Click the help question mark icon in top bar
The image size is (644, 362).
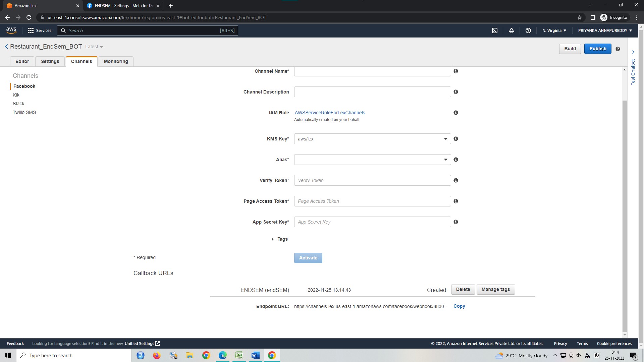coord(528,30)
